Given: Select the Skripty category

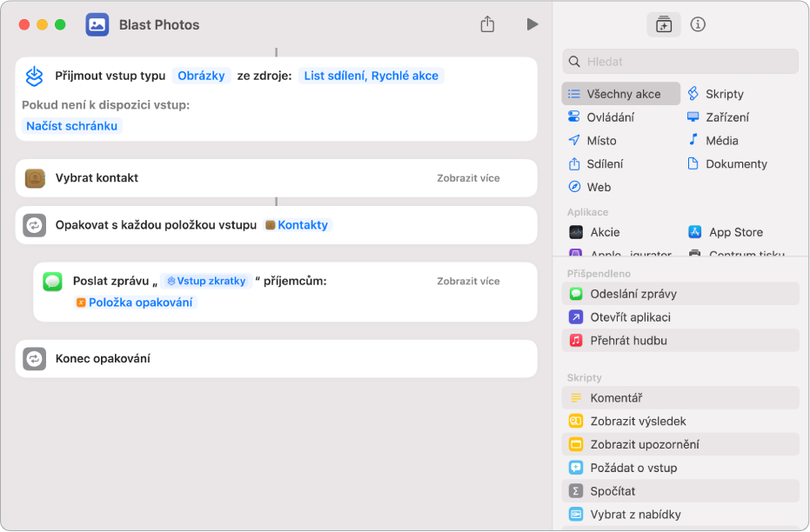Looking at the screenshot, I should coord(724,94).
